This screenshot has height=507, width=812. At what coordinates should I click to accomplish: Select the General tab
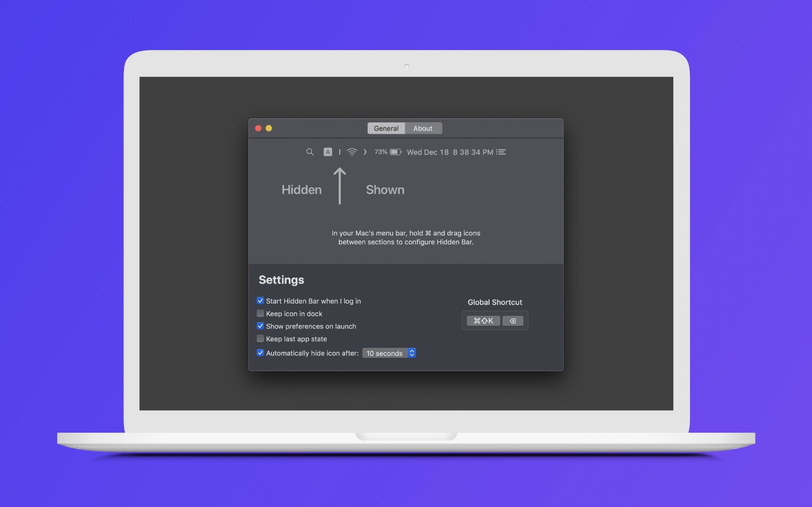386,129
